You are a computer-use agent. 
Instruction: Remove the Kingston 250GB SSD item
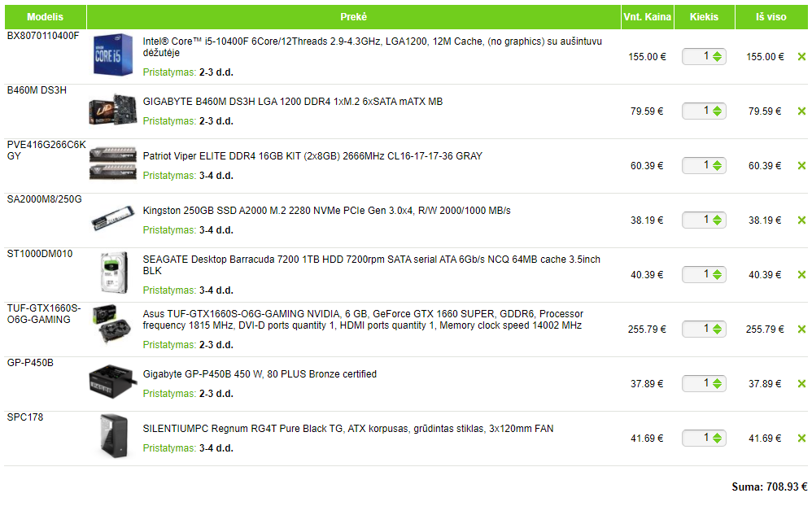(801, 220)
